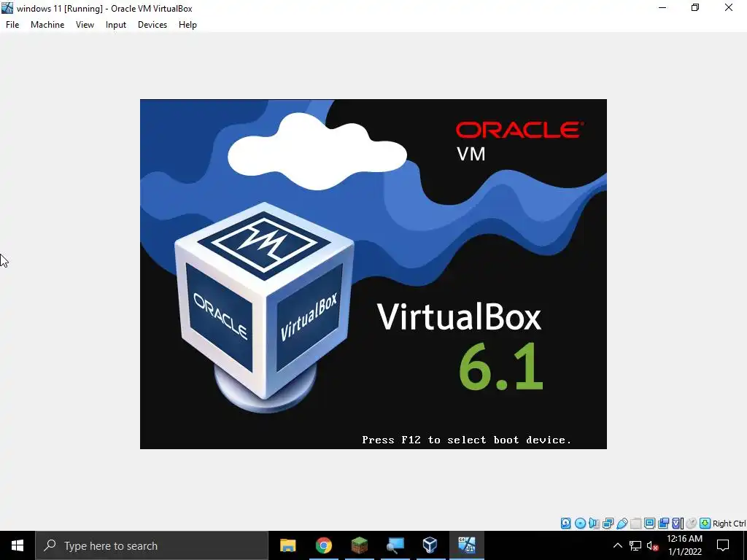Viewport: 747px width, 560px height.
Task: Click the Right Ctrl host key label
Action: point(729,524)
